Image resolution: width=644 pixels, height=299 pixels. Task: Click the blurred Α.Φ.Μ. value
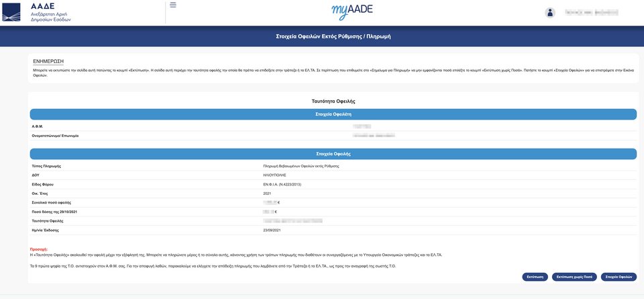pos(362,126)
